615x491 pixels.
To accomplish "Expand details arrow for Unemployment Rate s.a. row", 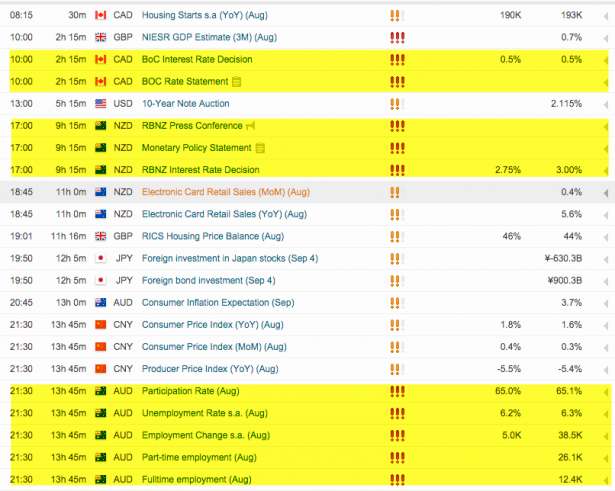I will pyautogui.click(x=606, y=414).
